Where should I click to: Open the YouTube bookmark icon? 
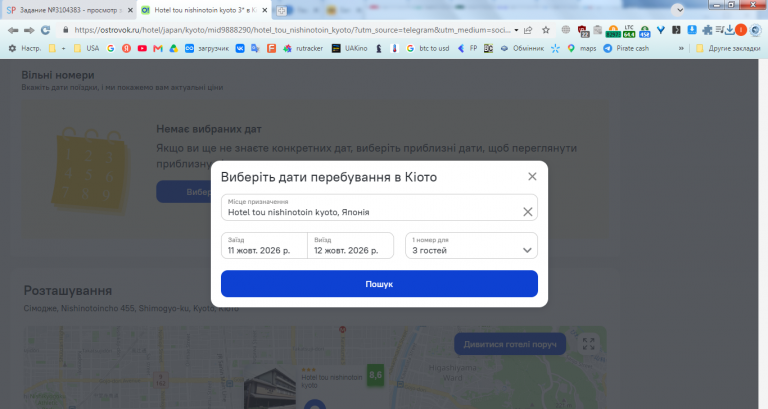142,48
